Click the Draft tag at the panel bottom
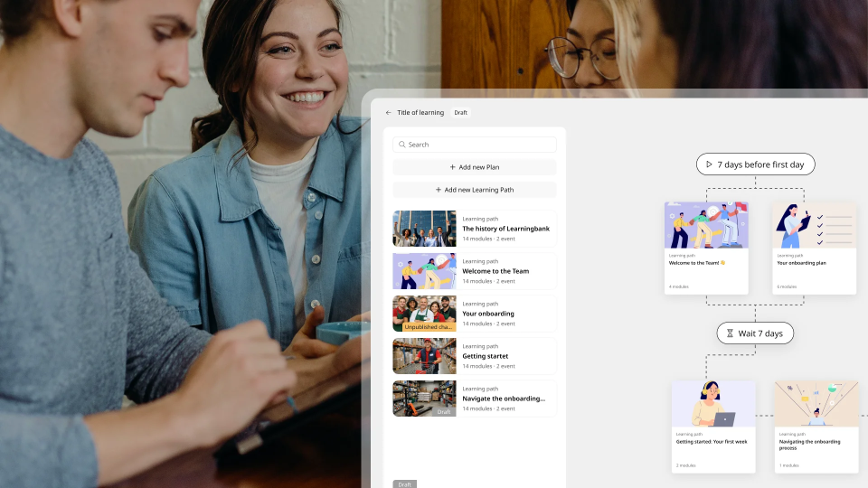 (405, 484)
